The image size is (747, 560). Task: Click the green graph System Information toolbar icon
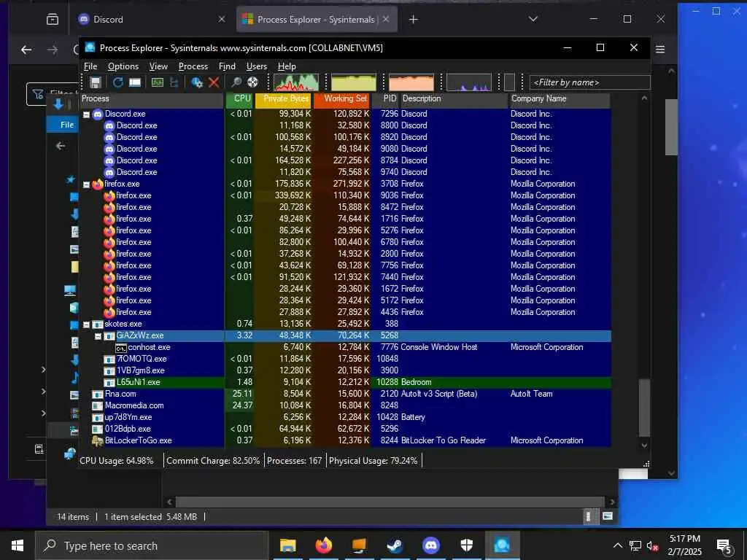pyautogui.click(x=158, y=82)
